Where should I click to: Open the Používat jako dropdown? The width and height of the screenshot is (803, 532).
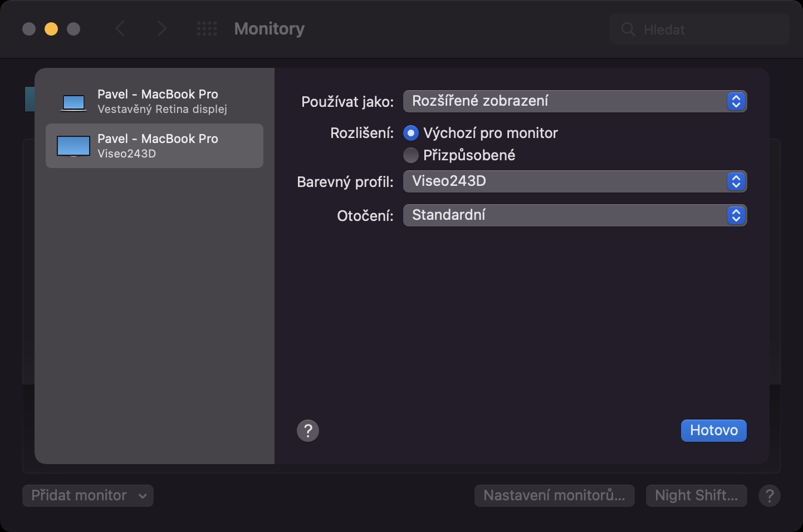click(x=574, y=101)
